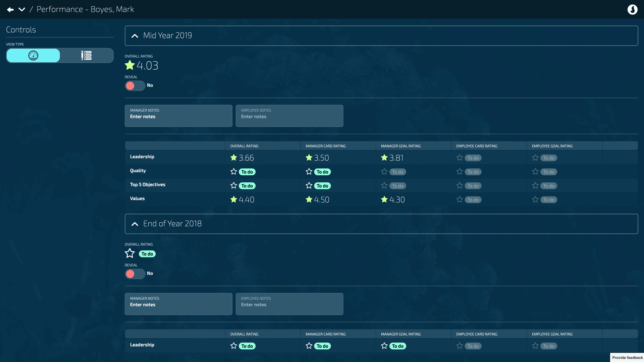
Task: Enter Manager Notes for Mid Year 2019
Action: coord(178,116)
